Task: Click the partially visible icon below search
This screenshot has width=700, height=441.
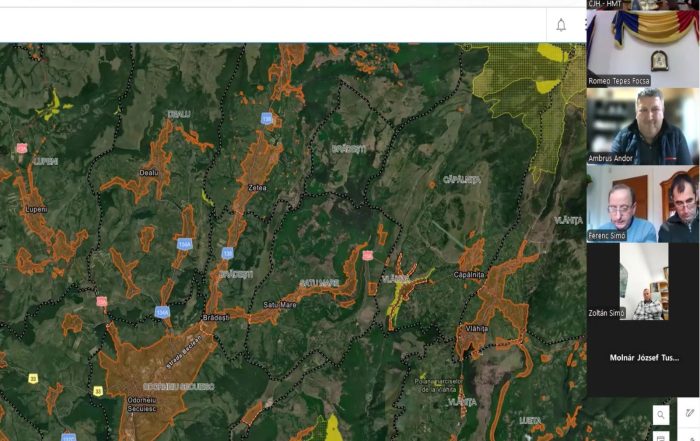Action: point(661,436)
